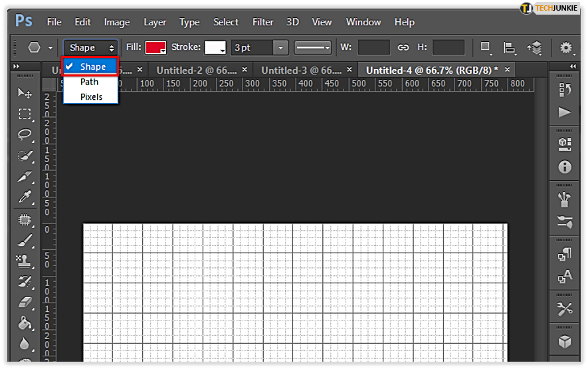588x369 pixels.
Task: Open the Paragraph panel icon
Action: pyautogui.click(x=564, y=255)
